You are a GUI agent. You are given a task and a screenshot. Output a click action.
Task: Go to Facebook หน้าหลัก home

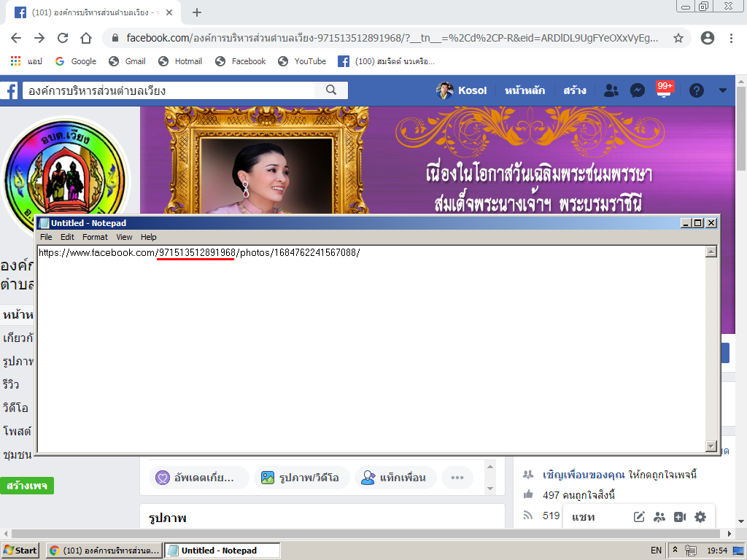(x=525, y=90)
